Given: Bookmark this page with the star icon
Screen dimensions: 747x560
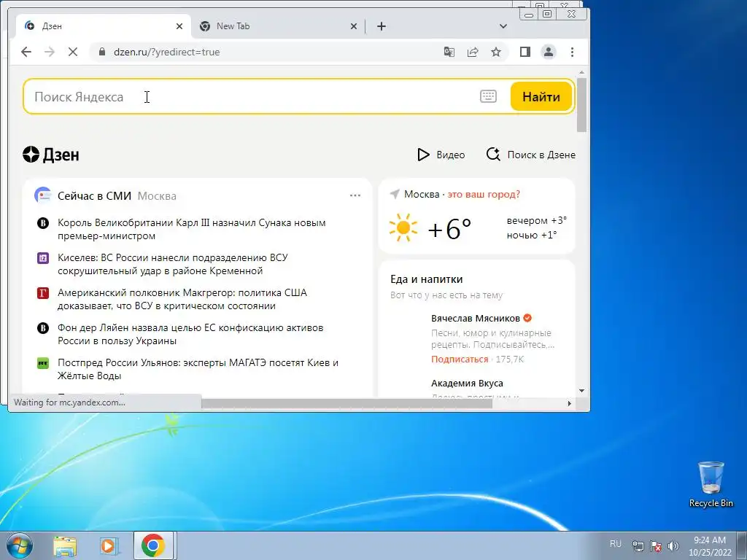Looking at the screenshot, I should click(496, 52).
